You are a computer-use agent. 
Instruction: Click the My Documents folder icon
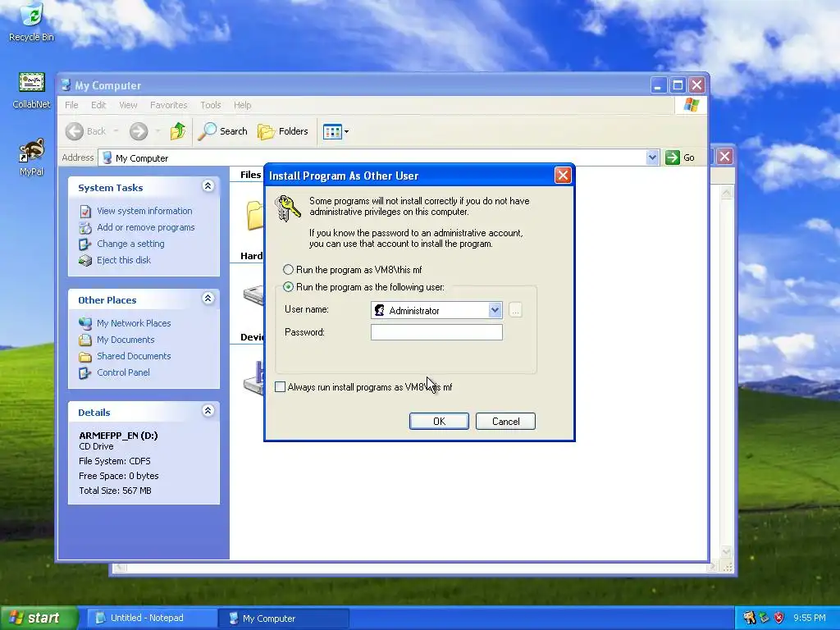85,340
